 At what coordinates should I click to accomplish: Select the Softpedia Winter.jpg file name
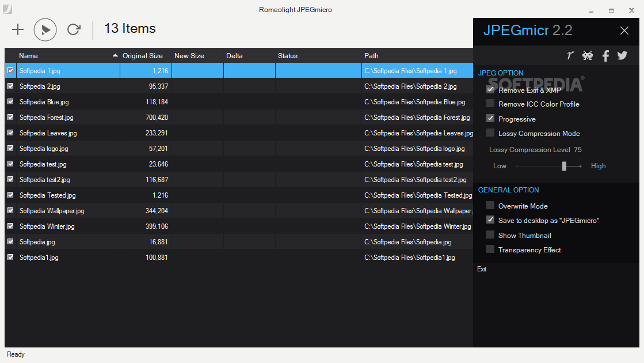tap(47, 226)
